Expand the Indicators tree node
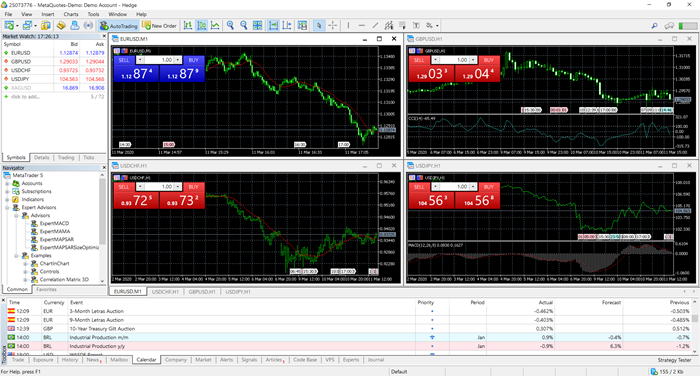 coord(7,200)
